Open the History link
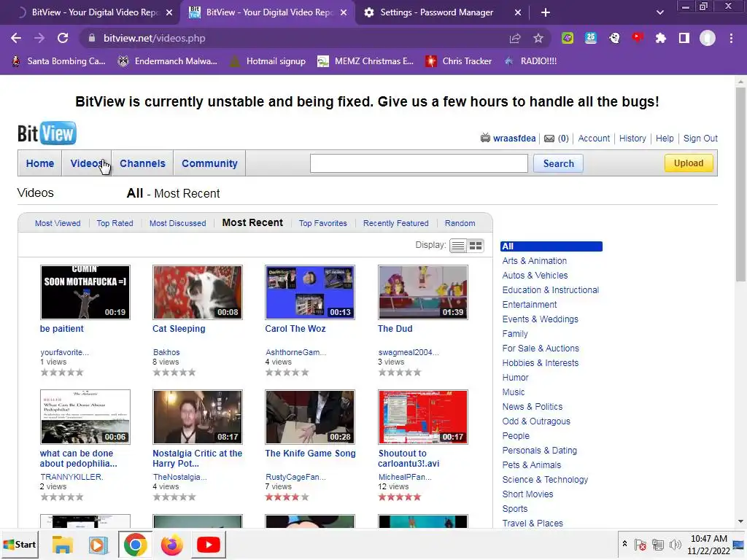The image size is (747, 560). pyautogui.click(x=632, y=139)
